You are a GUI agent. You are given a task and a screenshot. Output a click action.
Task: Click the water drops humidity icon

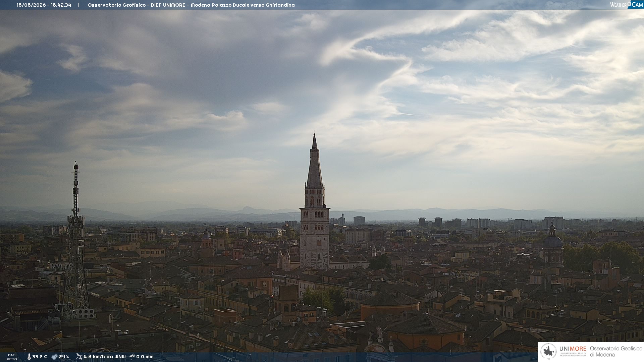pyautogui.click(x=54, y=357)
